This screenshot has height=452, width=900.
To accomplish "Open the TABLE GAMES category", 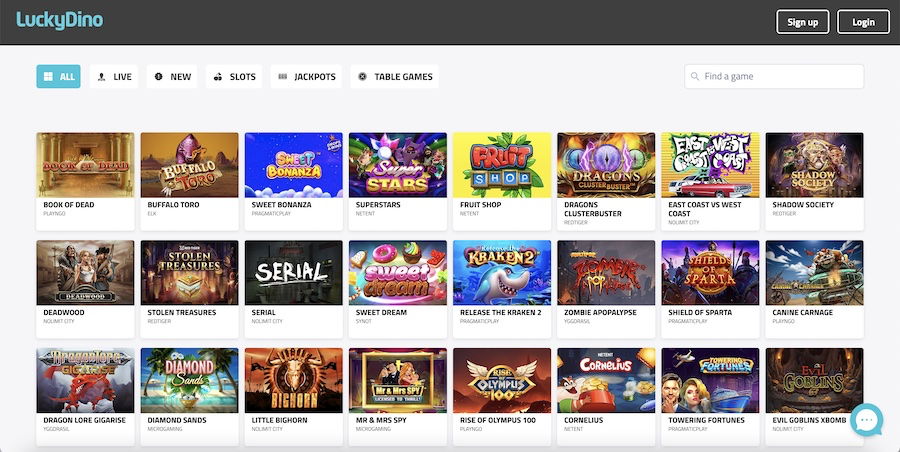I will pos(395,76).
